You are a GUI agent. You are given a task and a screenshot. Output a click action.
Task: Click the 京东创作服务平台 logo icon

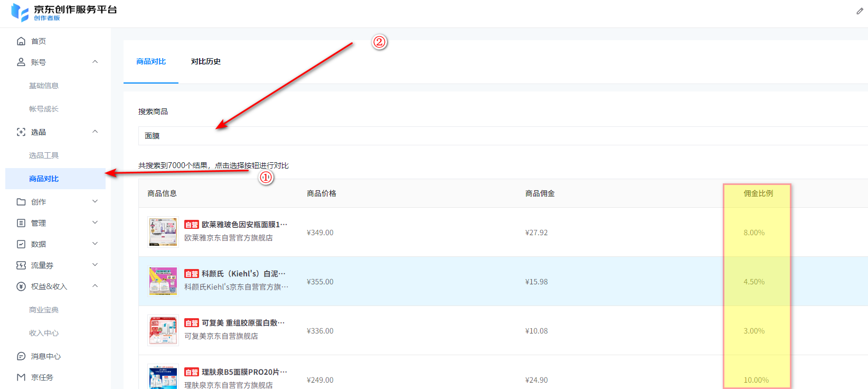click(20, 12)
